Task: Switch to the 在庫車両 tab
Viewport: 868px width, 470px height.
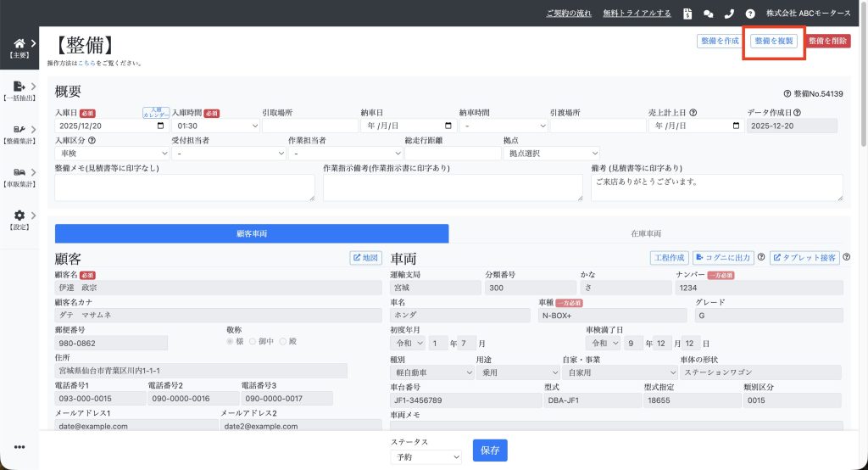Action: pos(646,233)
